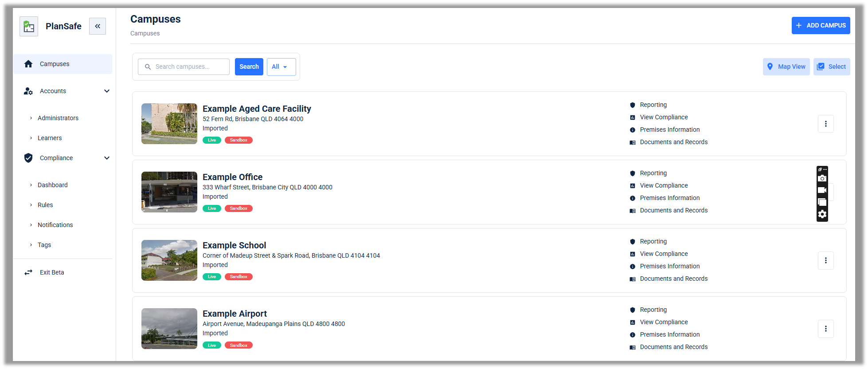
Task: Switch to Map View
Action: 786,67
